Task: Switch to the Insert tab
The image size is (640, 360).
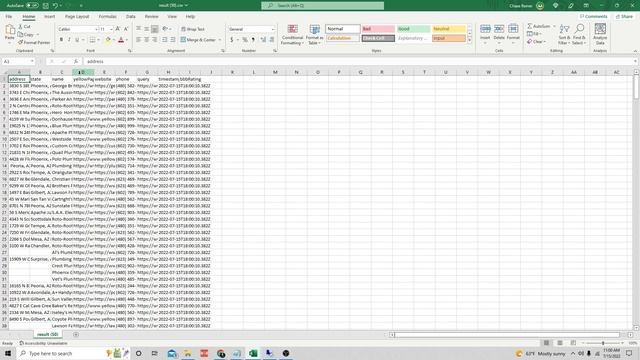Action: click(49, 17)
